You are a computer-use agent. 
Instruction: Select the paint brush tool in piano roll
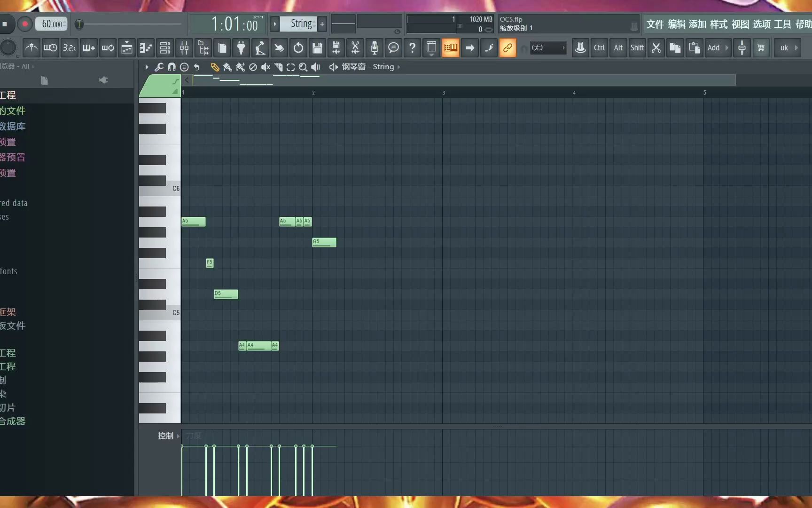pos(227,67)
